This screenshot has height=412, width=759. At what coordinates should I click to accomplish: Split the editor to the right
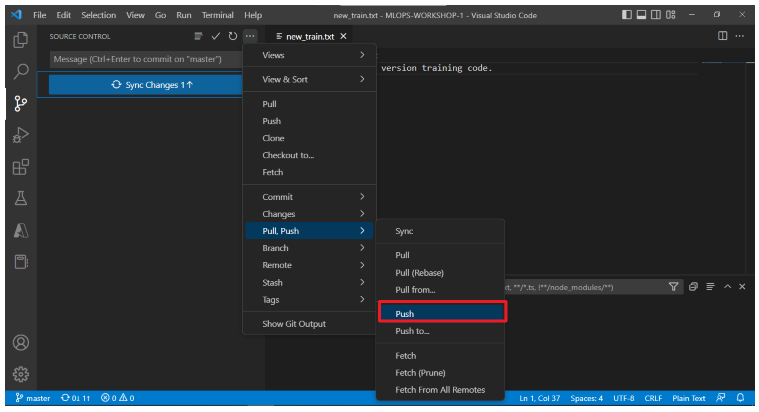click(722, 36)
